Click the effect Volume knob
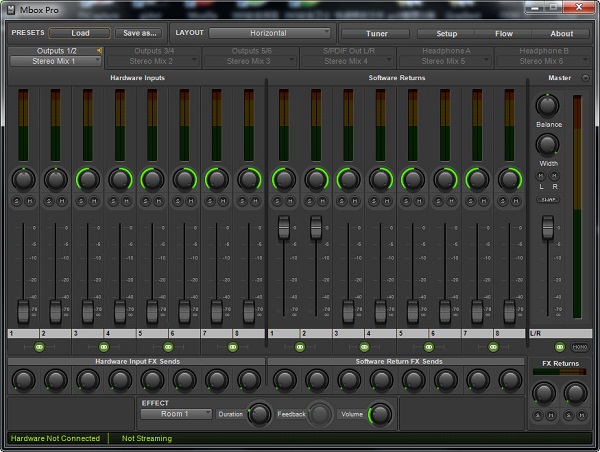The width and height of the screenshot is (600, 452). pos(380,414)
